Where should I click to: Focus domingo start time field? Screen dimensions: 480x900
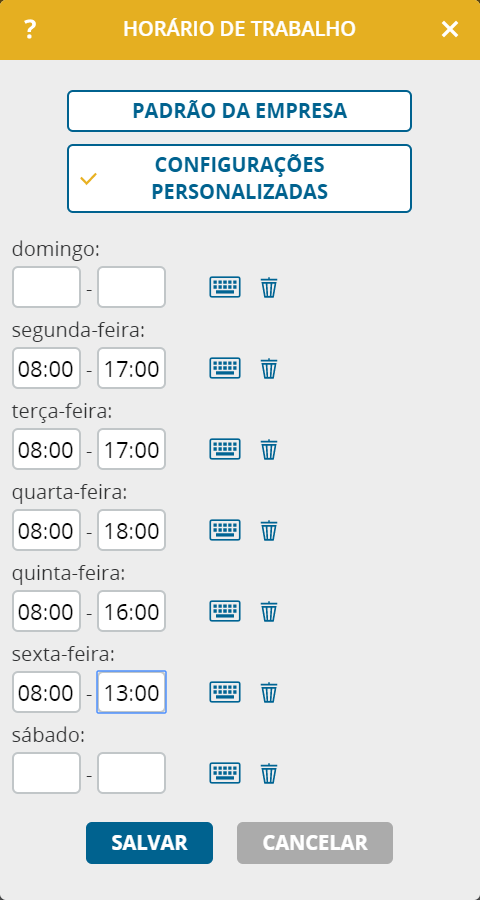point(47,287)
